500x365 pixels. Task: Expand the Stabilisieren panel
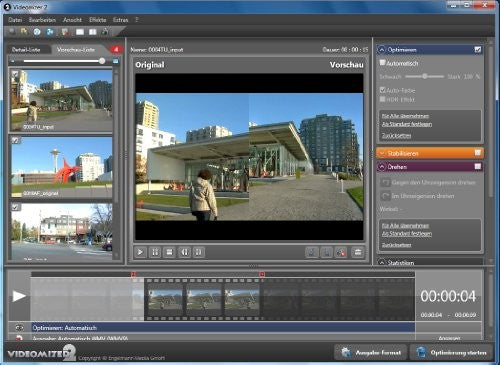point(382,153)
